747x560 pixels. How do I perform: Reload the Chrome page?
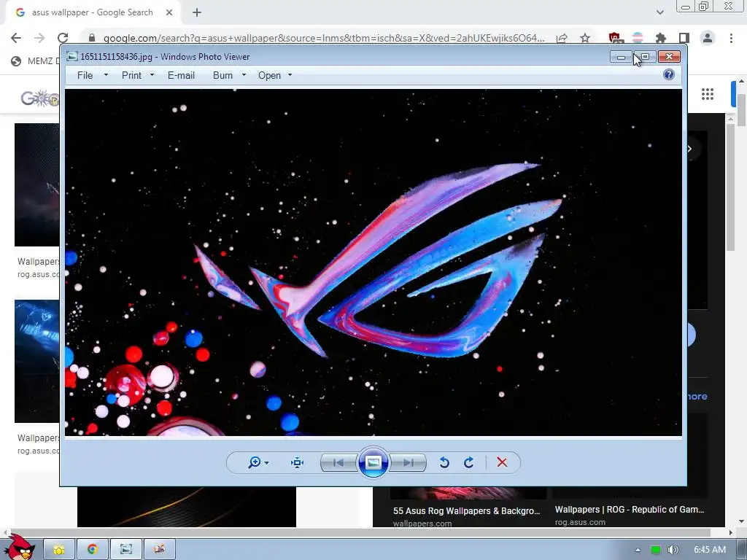coord(63,38)
